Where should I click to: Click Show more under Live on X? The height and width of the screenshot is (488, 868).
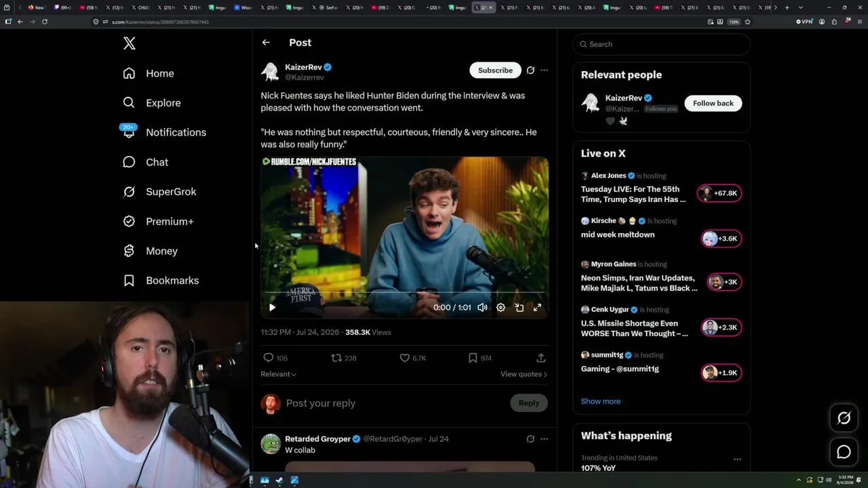[601, 401]
